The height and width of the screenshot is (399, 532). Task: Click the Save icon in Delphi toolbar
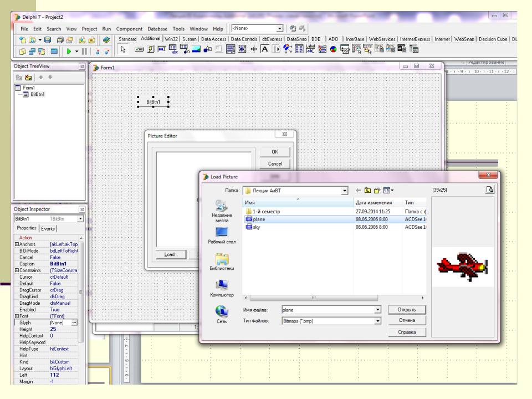click(48, 40)
